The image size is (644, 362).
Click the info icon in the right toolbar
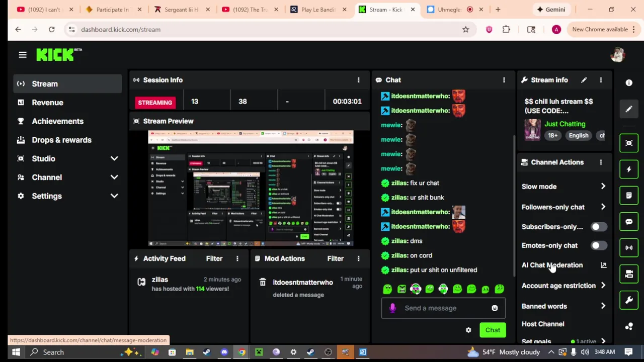[629, 82]
